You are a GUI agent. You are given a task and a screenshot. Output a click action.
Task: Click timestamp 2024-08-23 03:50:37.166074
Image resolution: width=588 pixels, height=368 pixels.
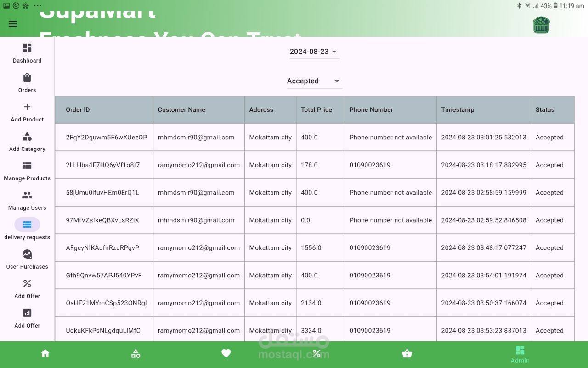(x=484, y=303)
